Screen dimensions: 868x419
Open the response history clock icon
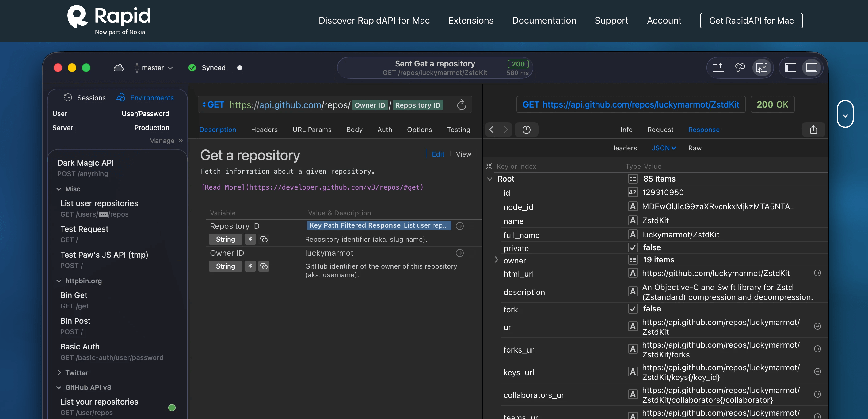[x=526, y=130]
